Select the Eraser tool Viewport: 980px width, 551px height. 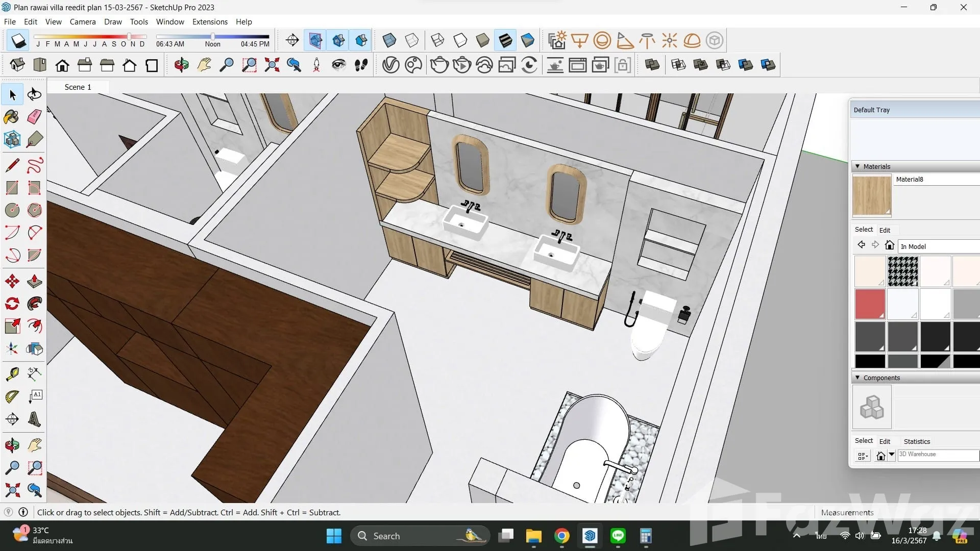click(34, 117)
